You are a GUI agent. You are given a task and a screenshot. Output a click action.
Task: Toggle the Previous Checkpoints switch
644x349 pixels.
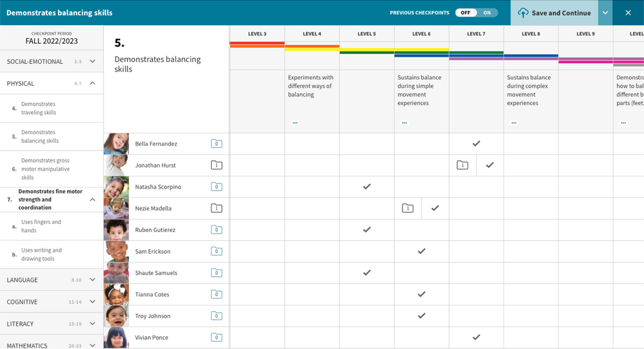click(x=477, y=13)
